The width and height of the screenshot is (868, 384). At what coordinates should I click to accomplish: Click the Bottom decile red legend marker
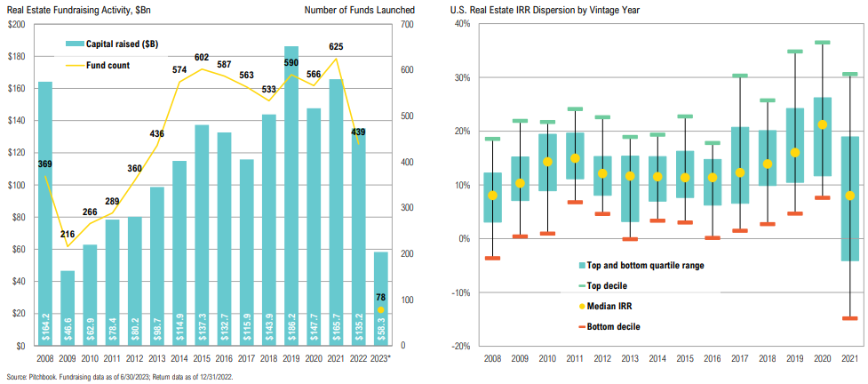pyautogui.click(x=582, y=327)
